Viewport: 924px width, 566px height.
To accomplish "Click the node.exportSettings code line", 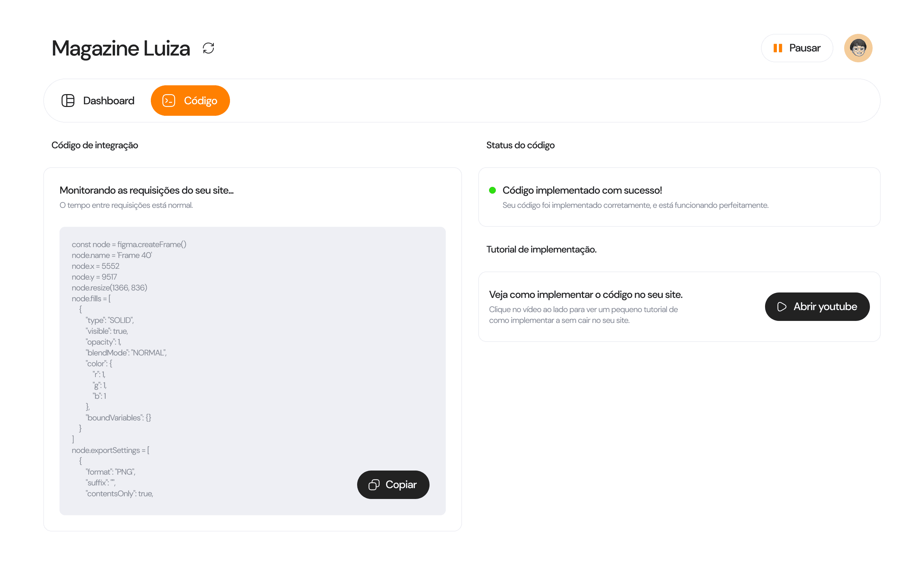I will coord(110,451).
